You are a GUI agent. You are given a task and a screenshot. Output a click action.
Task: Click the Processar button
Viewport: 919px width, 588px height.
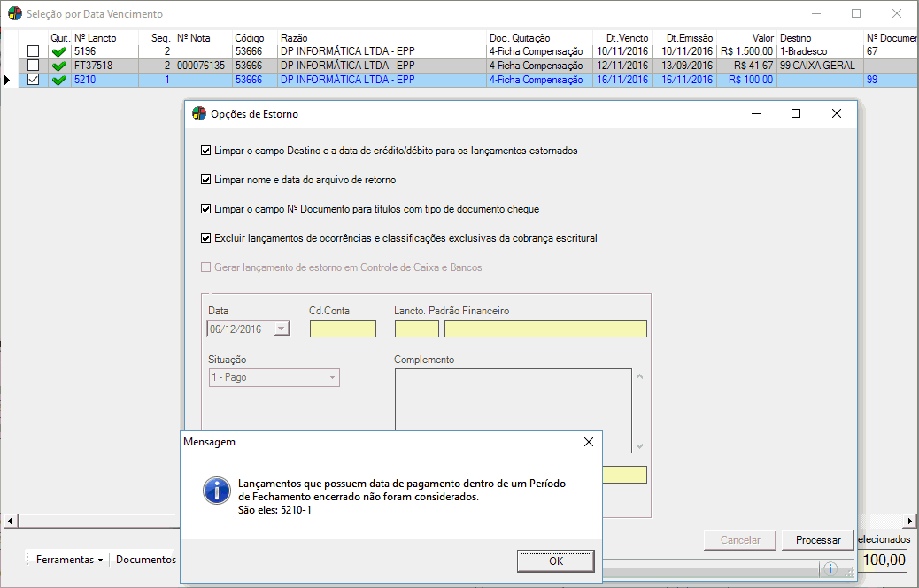pos(817,540)
